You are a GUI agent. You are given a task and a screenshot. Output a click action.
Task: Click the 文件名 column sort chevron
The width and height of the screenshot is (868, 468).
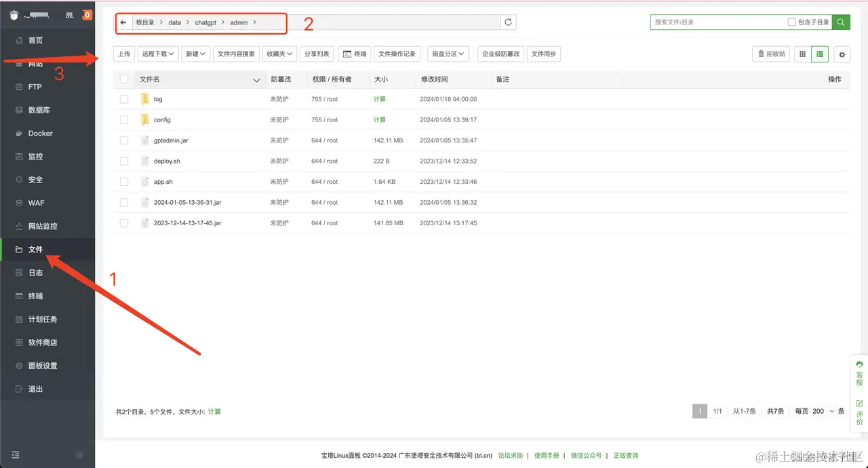256,80
